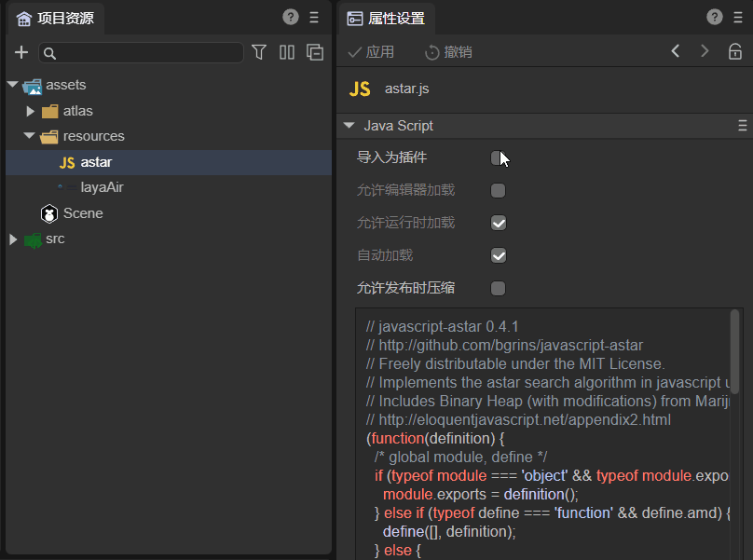753x560 pixels.
Task: Enable the 导入为插件 checkbox
Action: pyautogui.click(x=498, y=158)
